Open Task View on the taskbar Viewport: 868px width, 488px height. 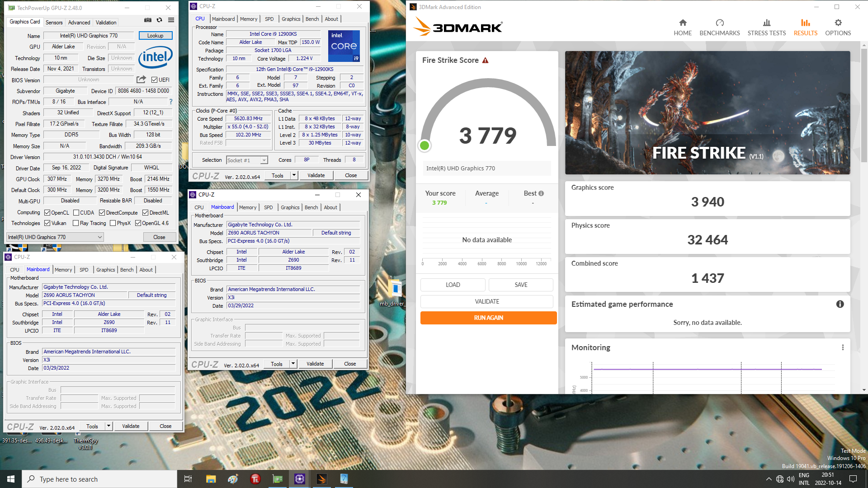[188, 479]
